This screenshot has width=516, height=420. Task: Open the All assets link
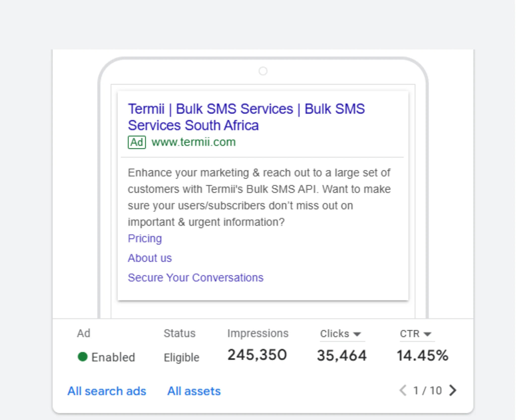tap(194, 391)
